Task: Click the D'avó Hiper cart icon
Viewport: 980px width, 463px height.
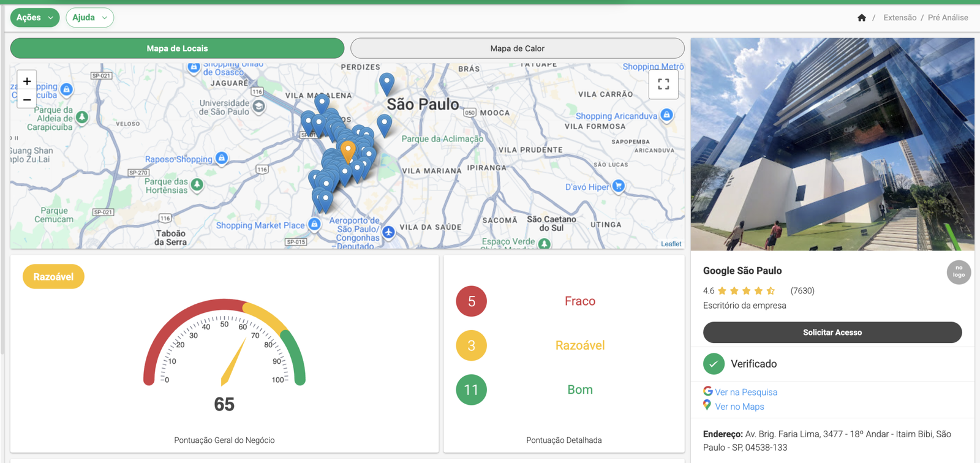Action: coord(619,186)
